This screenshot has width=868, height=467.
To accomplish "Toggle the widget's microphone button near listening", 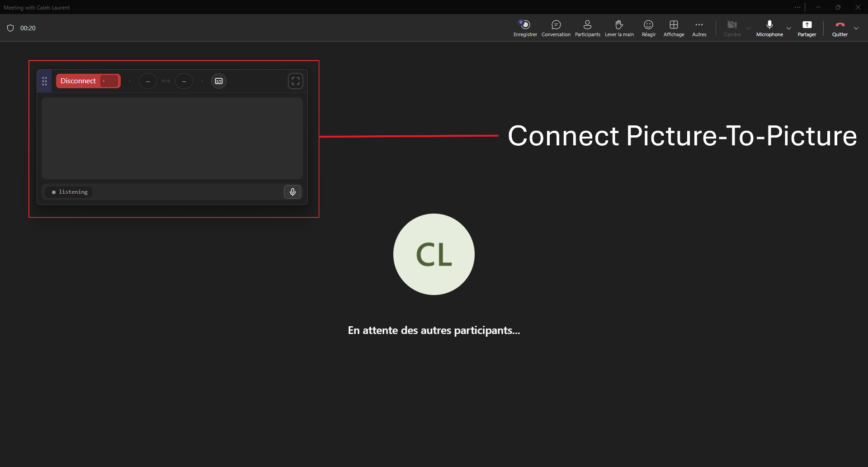I will pyautogui.click(x=292, y=192).
